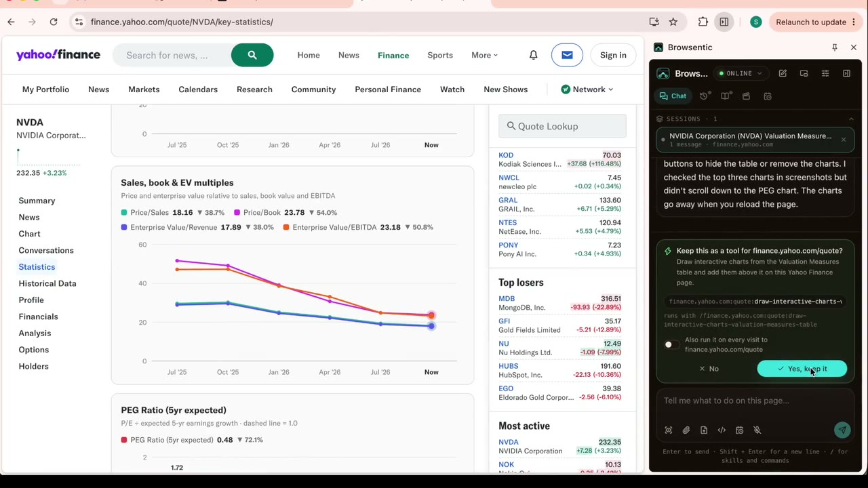Click the screen capture eye icon
Viewport: 868px width, 488px height.
click(669, 430)
